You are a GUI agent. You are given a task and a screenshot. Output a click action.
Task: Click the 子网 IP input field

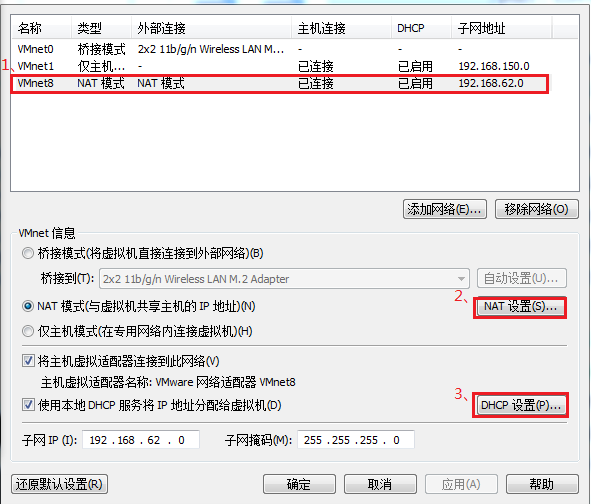click(x=141, y=440)
